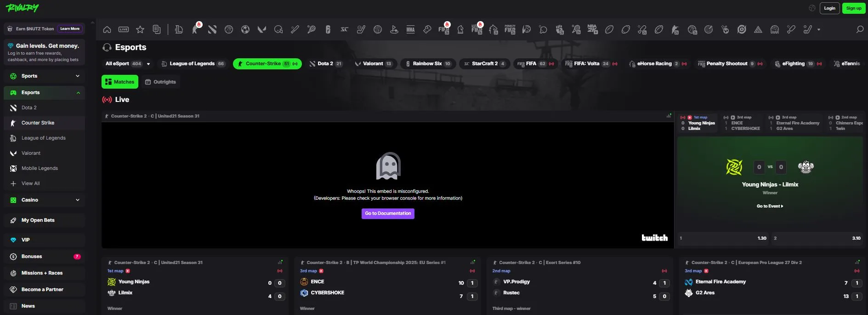Click the LIVE events icon
This screenshot has width=868, height=315.
(124, 29)
